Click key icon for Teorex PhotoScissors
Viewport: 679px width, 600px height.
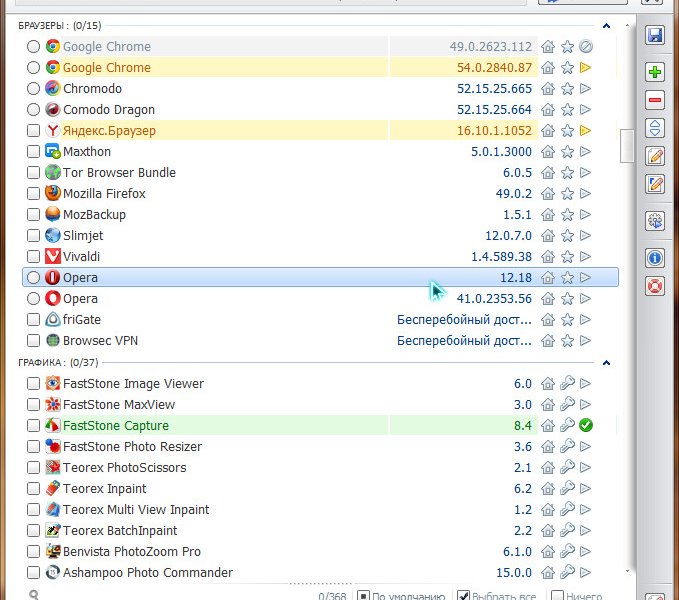[x=567, y=468]
